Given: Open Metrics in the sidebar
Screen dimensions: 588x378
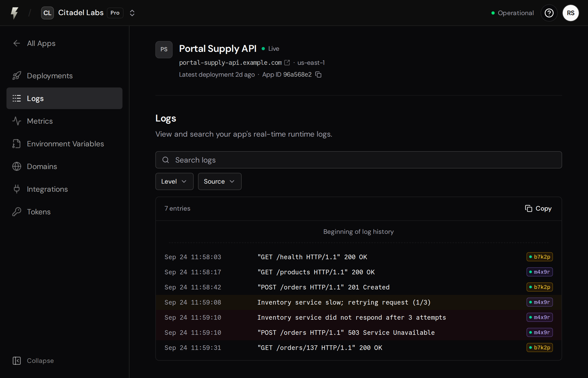Looking at the screenshot, I should 64,121.
